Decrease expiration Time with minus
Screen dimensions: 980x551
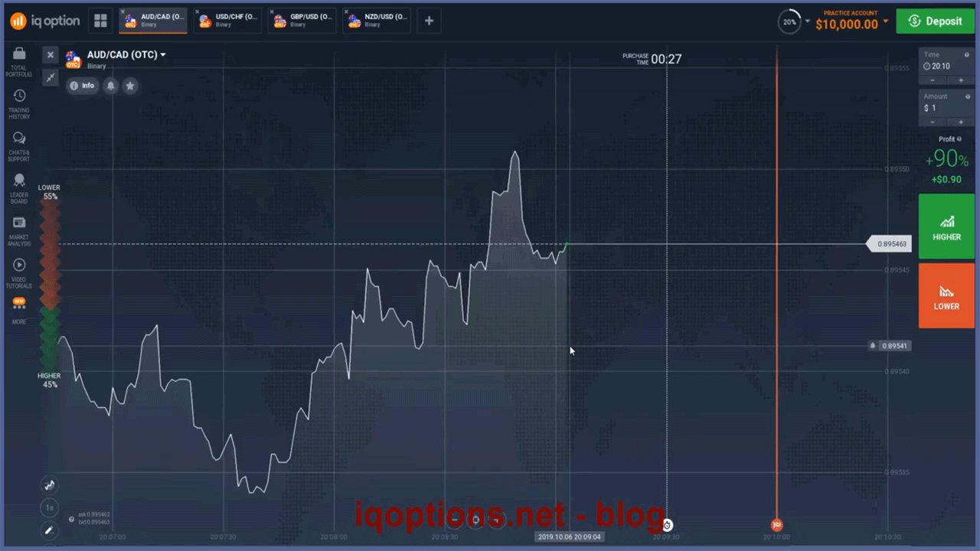[x=933, y=80]
